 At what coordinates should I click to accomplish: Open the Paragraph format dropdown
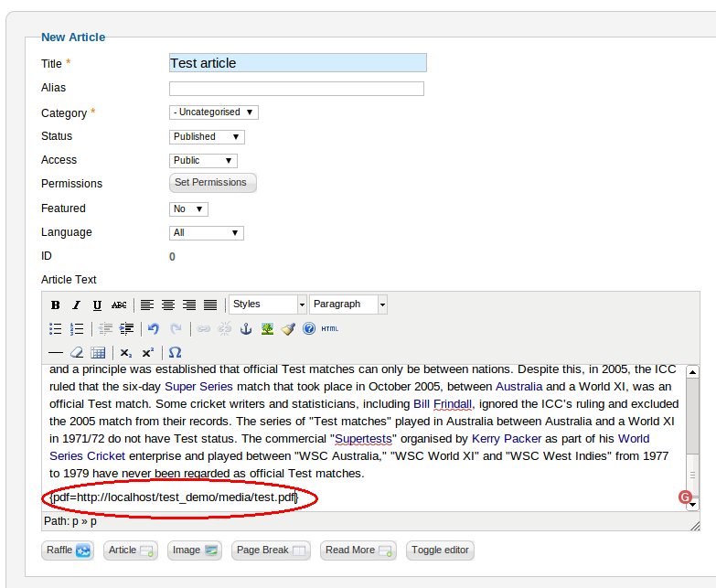point(348,305)
